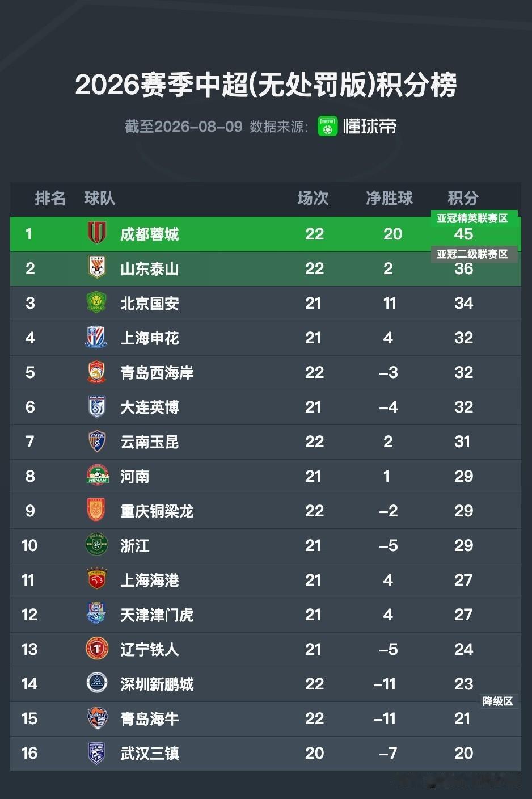Click the Shanghai Port (上海海港) red crest

click(97, 579)
